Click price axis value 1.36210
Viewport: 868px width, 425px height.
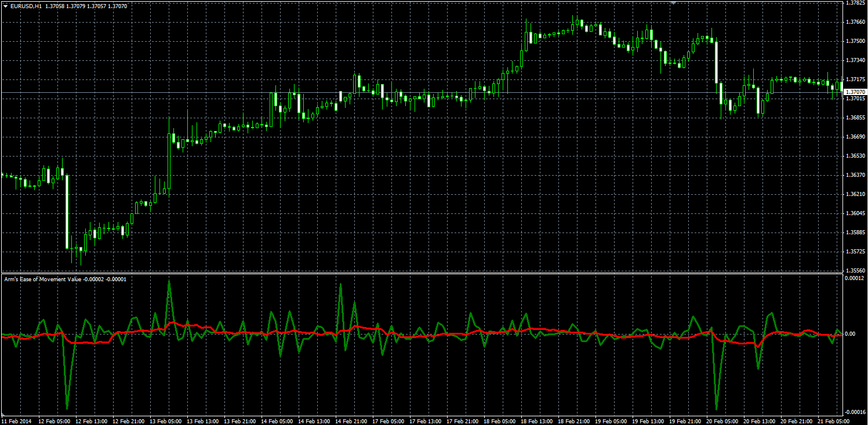coord(856,194)
